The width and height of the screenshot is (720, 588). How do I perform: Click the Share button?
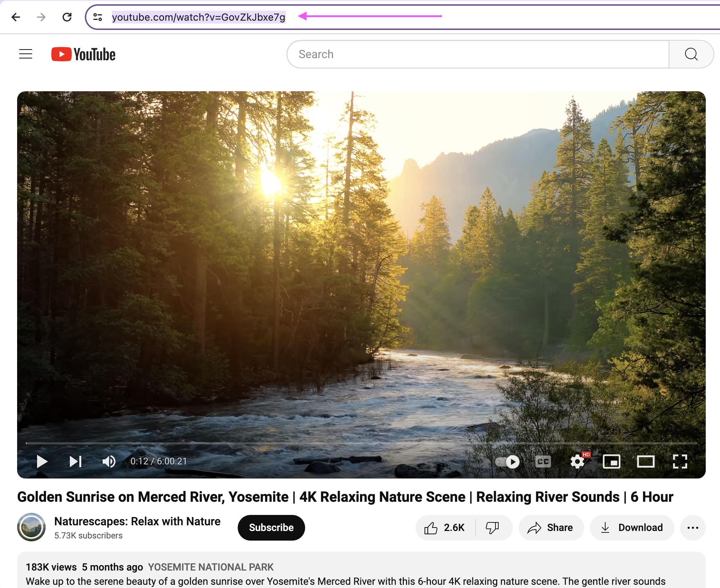pos(551,528)
